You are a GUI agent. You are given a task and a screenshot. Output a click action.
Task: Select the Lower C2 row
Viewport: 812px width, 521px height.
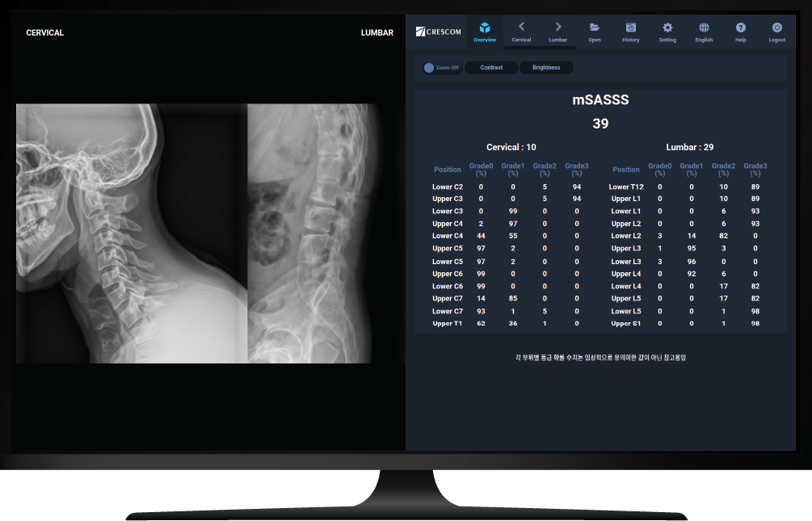(448, 187)
